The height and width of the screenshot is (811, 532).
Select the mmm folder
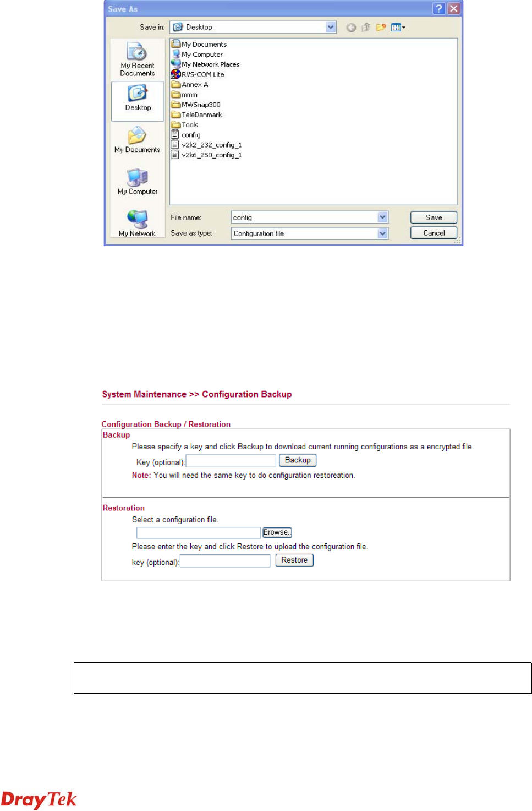coord(185,94)
